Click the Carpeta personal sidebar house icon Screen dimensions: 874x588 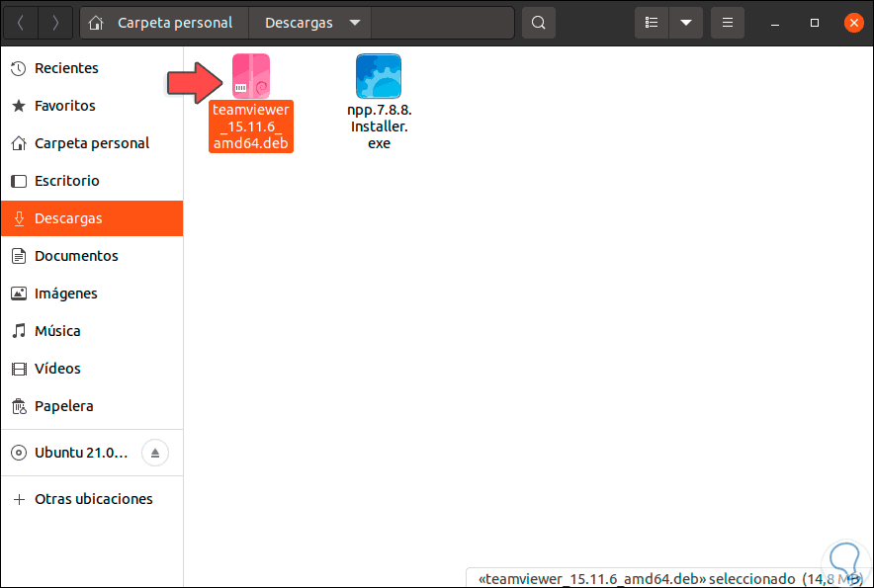(x=19, y=143)
